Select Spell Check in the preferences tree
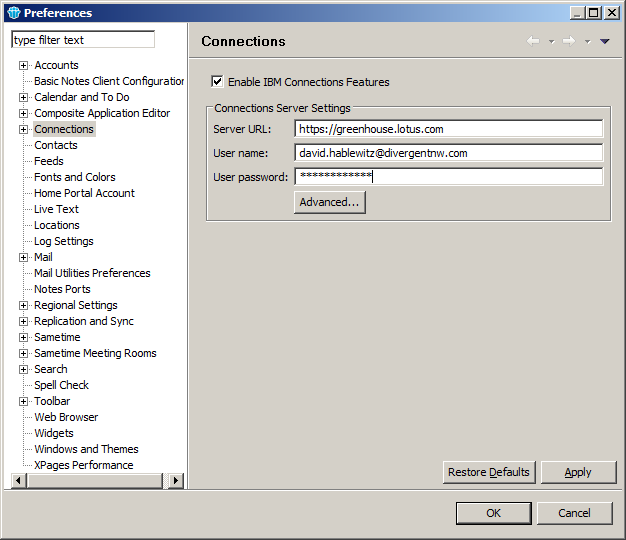 click(61, 385)
